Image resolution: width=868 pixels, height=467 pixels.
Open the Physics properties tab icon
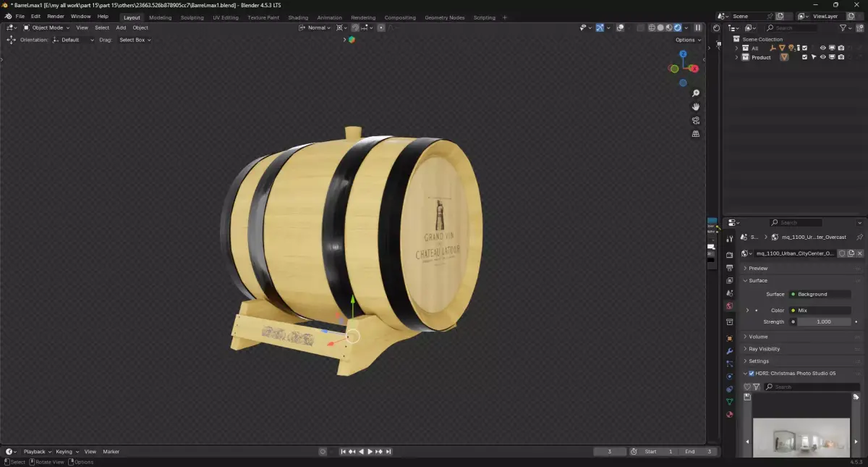(x=729, y=376)
